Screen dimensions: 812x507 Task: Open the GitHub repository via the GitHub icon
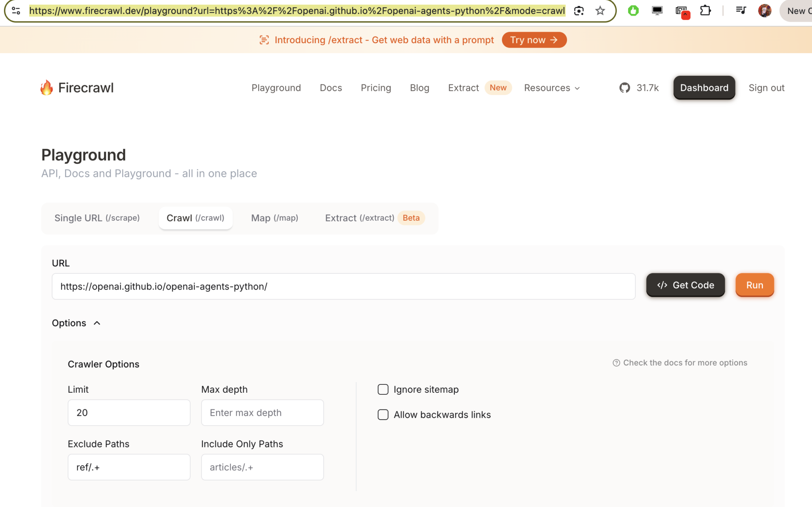tap(625, 88)
